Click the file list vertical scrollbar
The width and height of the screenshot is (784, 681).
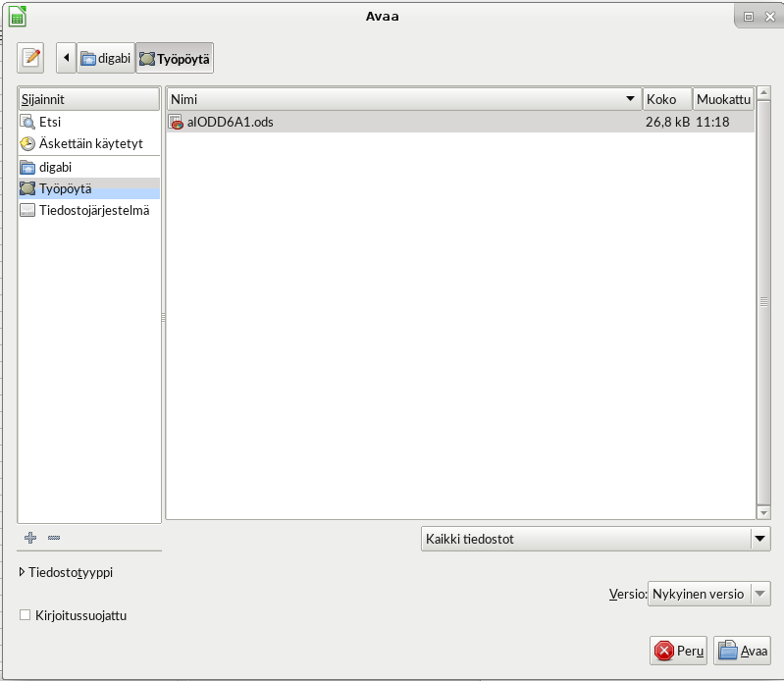pyautogui.click(x=762, y=302)
